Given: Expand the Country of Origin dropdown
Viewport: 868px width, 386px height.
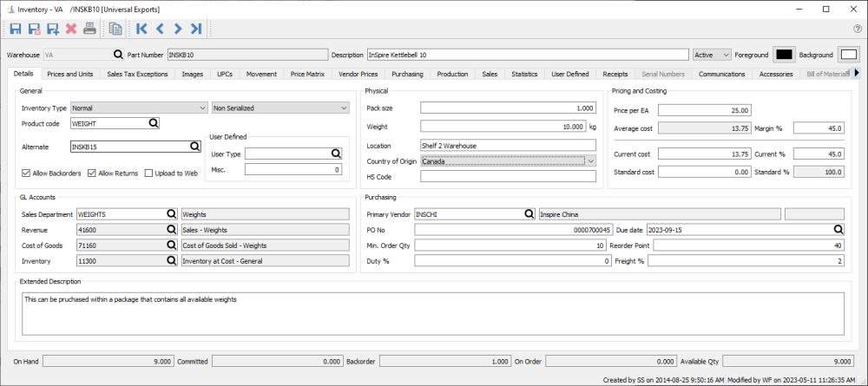Looking at the screenshot, I should point(590,160).
